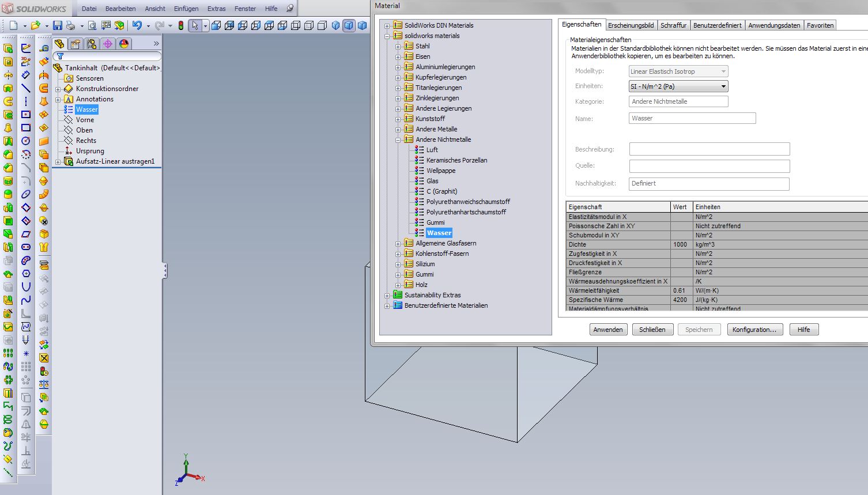
Task: Open the DisplayManager color ball tab icon
Action: [124, 44]
